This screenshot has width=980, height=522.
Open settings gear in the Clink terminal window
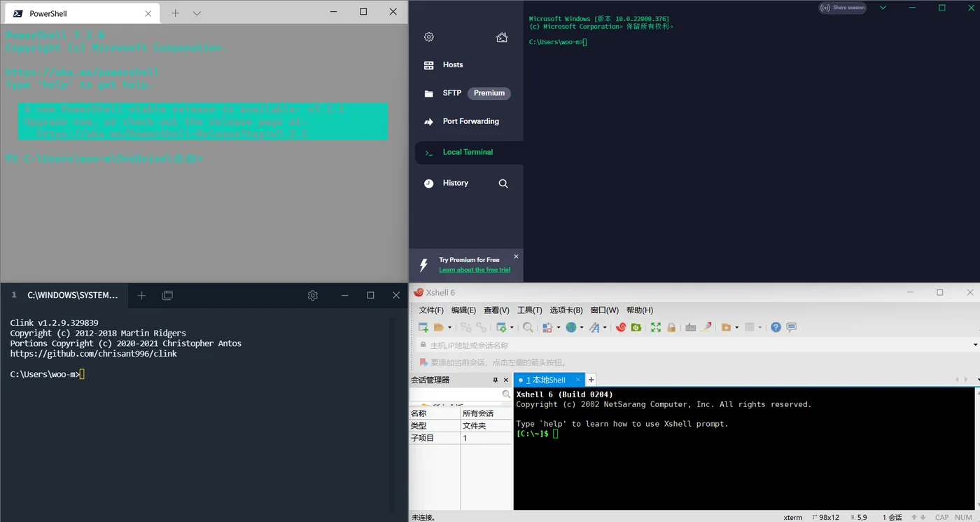pyautogui.click(x=313, y=296)
